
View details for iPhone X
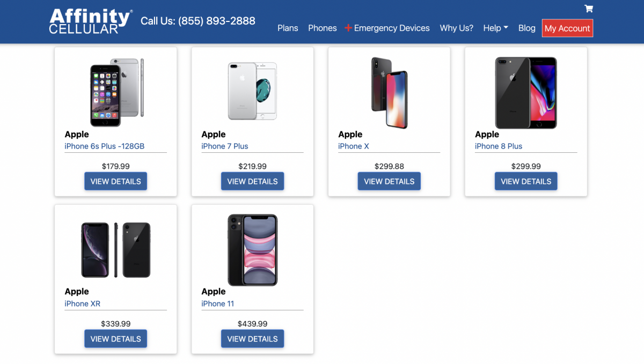coord(389,181)
